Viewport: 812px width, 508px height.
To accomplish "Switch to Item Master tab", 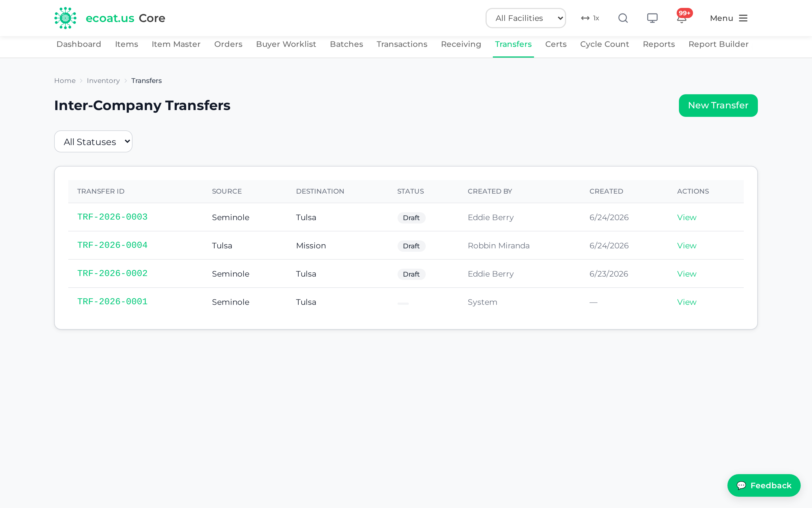I will click(x=176, y=44).
